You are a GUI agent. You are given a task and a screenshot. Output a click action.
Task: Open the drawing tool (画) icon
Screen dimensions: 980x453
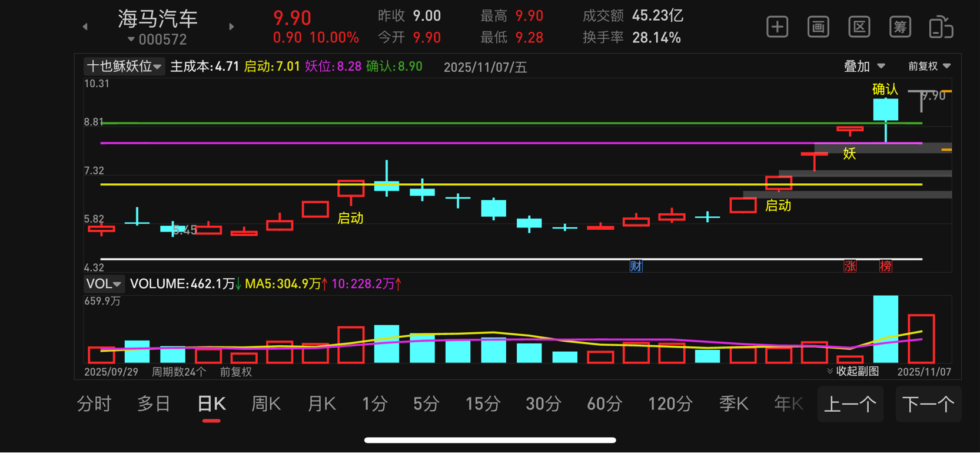coord(818,27)
